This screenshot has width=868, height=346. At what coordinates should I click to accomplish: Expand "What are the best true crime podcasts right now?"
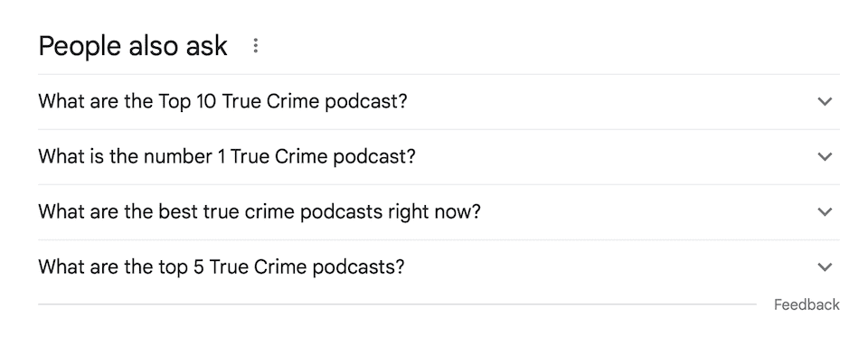439,211
